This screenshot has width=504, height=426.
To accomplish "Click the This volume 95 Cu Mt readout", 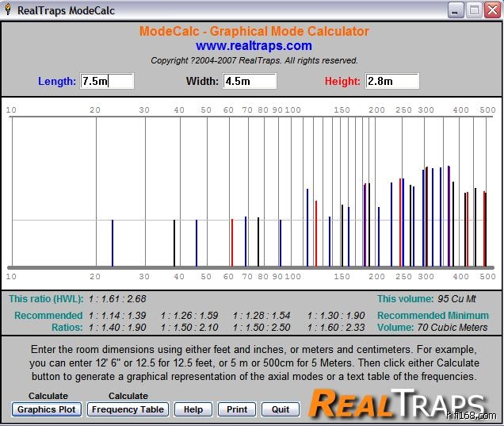I will (434, 299).
